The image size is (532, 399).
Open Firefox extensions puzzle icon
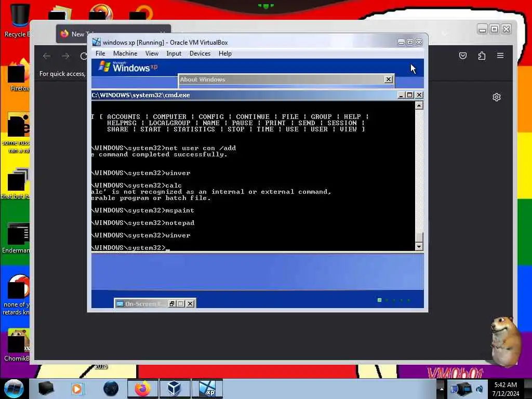[482, 56]
